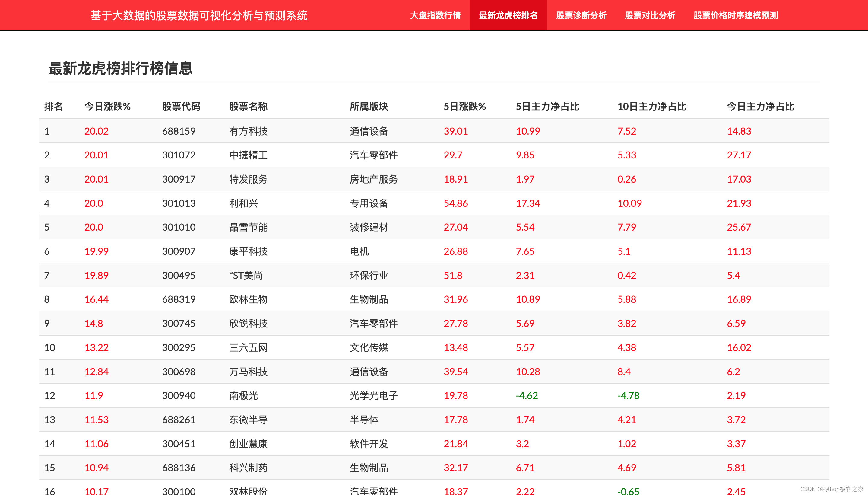Select stock name 创业慧康
Image resolution: width=868 pixels, height=495 pixels.
pos(248,444)
